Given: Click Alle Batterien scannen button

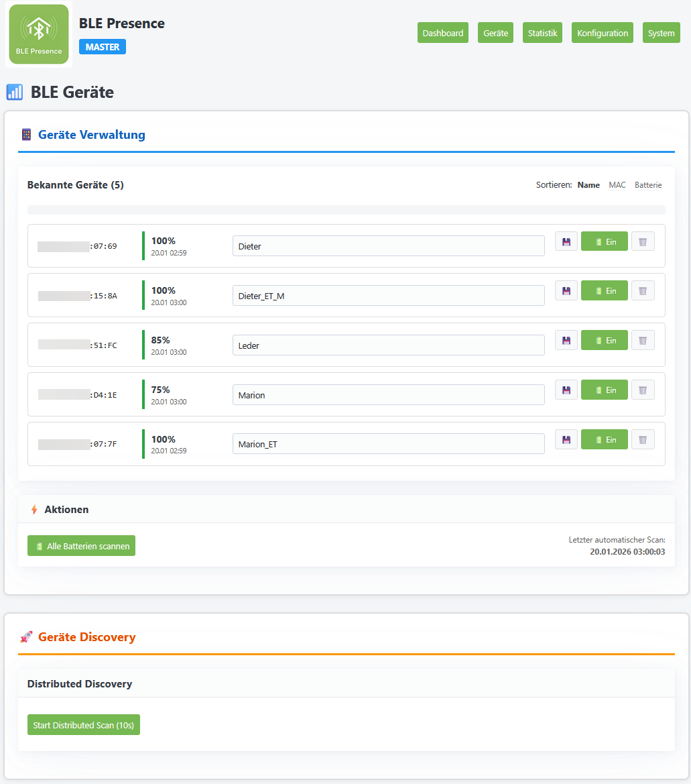Looking at the screenshot, I should tap(82, 546).
